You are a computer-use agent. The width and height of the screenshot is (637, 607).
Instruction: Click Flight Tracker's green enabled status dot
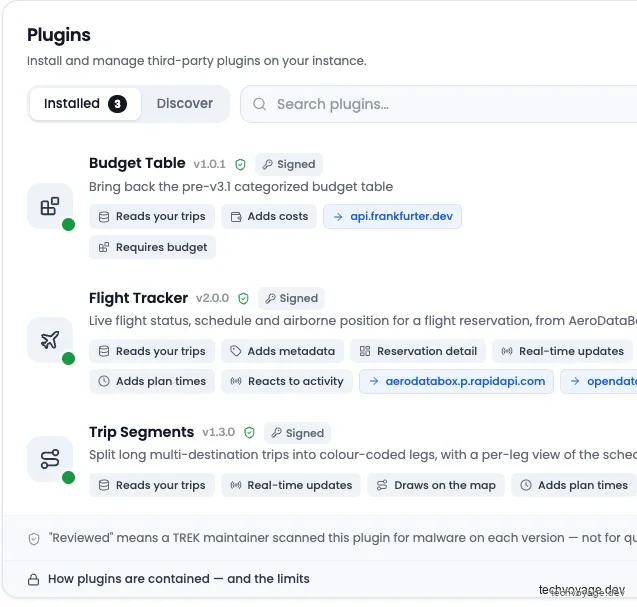[x=68, y=358]
